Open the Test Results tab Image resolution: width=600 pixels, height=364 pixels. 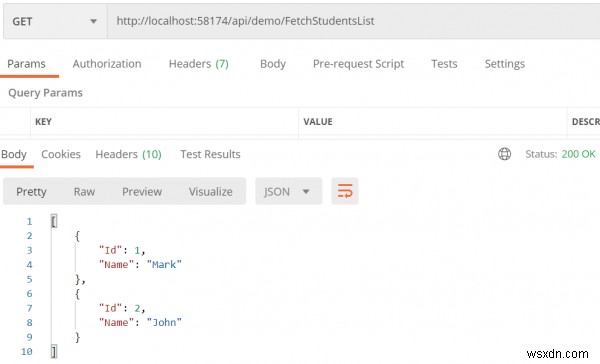210,154
